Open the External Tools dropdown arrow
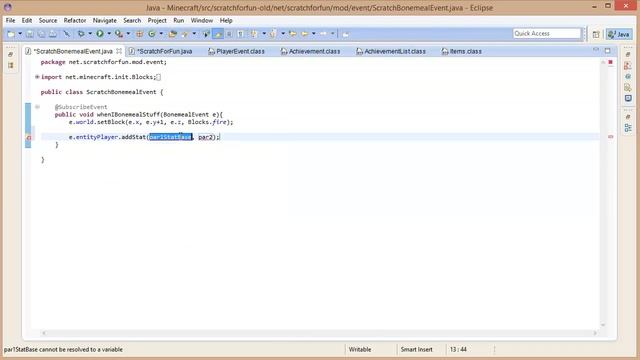The width and height of the screenshot is (640, 360). coord(128,34)
